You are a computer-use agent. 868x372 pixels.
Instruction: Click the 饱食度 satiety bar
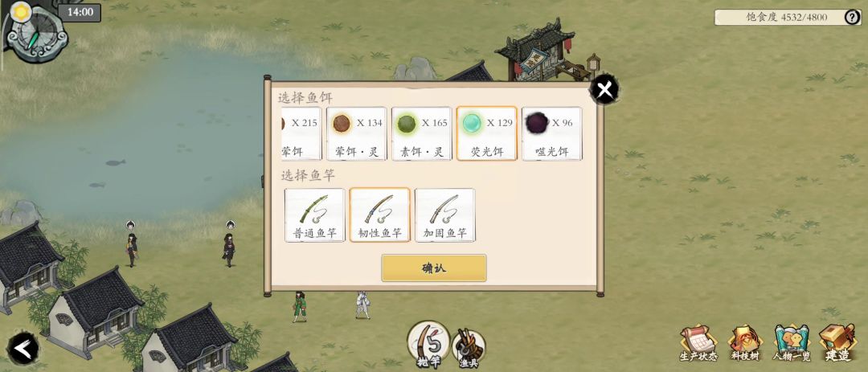tap(787, 17)
